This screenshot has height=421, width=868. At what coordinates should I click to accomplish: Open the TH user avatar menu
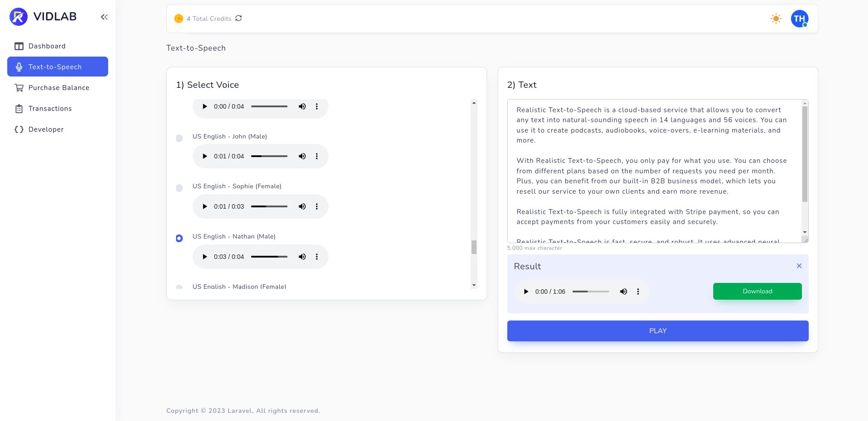pos(799,19)
